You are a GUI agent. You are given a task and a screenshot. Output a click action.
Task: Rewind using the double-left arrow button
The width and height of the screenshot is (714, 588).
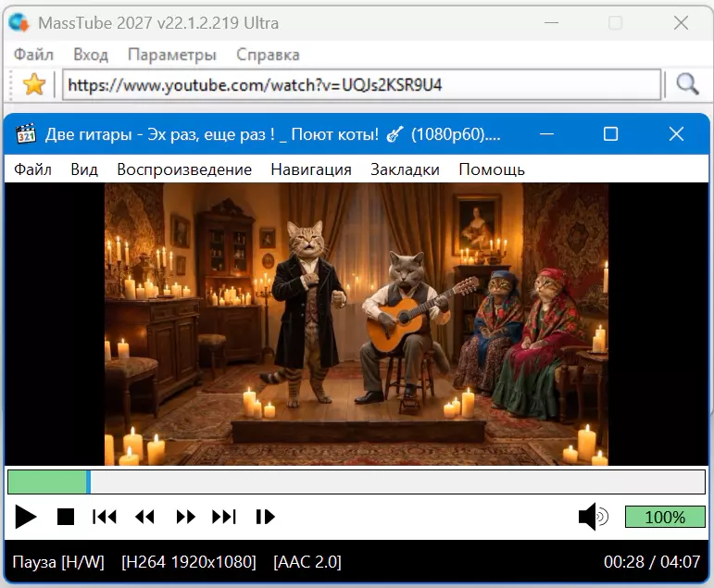pyautogui.click(x=144, y=517)
